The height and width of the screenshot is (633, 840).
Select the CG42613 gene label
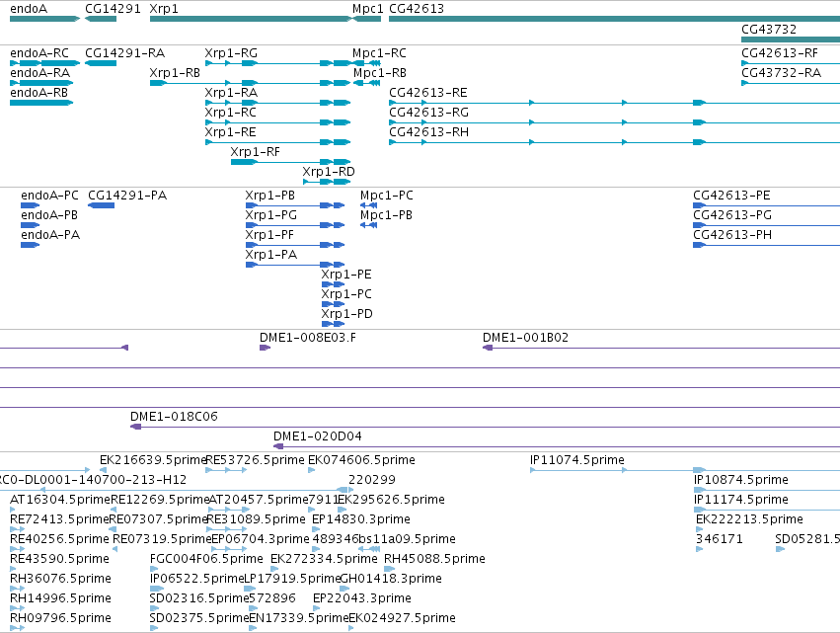pos(417,9)
